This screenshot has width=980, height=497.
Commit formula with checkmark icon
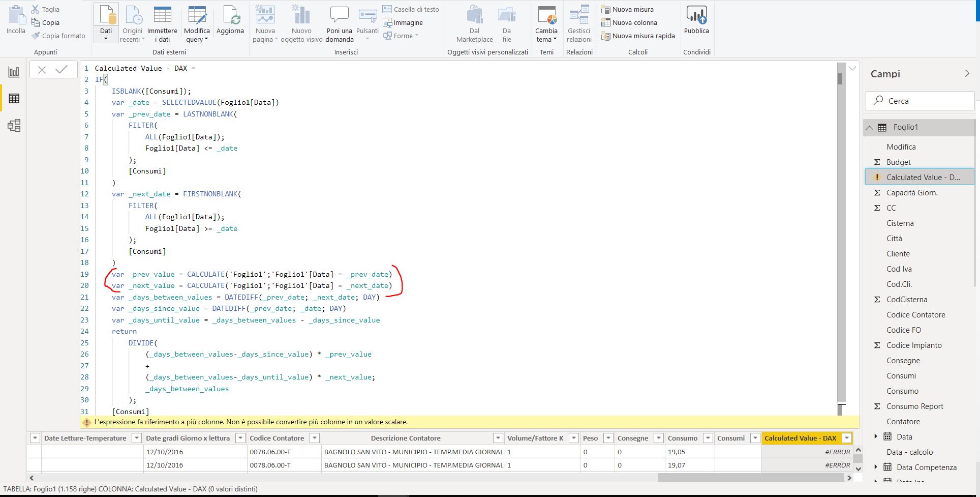62,69
